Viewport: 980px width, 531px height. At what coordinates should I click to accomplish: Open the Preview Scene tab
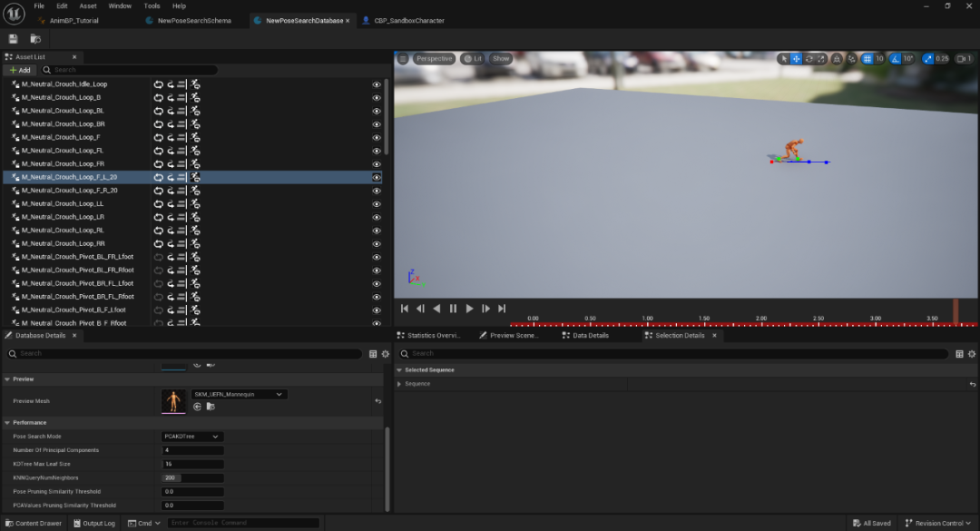tap(507, 336)
